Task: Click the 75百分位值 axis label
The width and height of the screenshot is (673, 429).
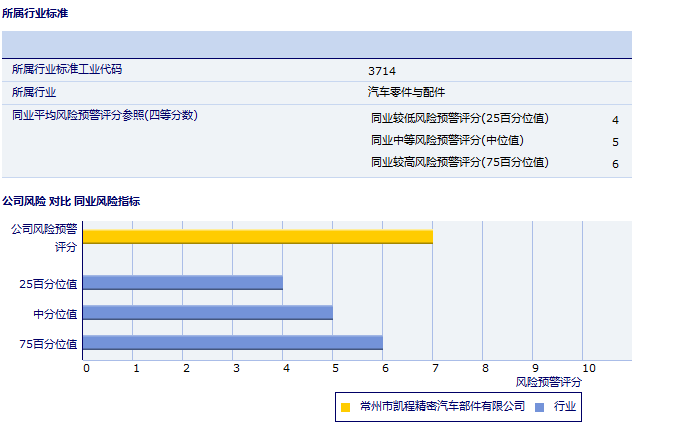Action: [x=48, y=343]
